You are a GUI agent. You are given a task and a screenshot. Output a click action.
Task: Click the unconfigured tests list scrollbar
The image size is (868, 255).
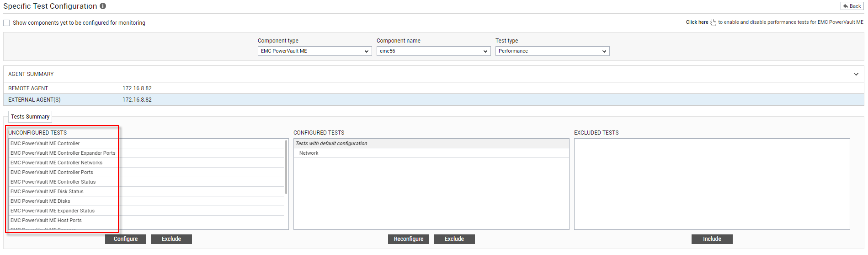pyautogui.click(x=286, y=167)
